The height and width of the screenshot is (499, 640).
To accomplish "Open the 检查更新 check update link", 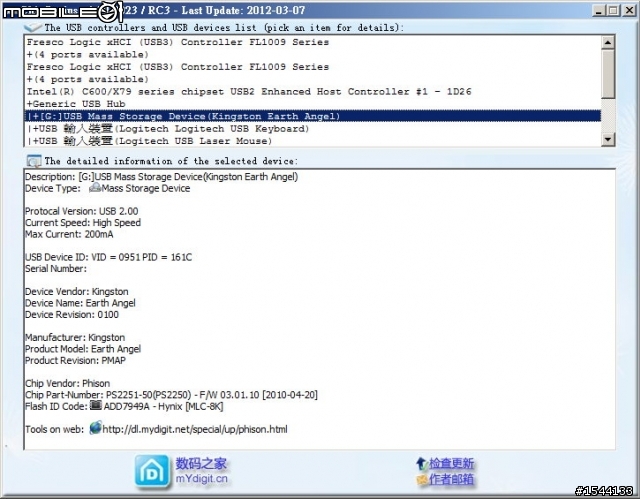I will (451, 464).
